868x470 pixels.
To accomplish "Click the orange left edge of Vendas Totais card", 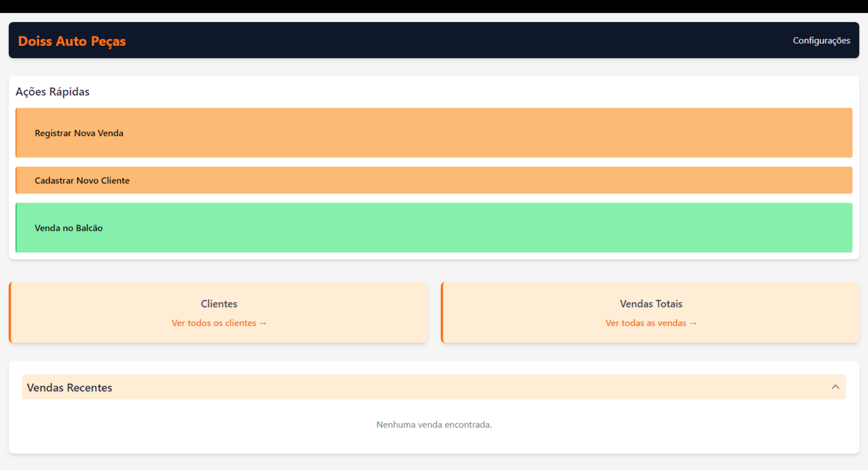I will pyautogui.click(x=442, y=312).
